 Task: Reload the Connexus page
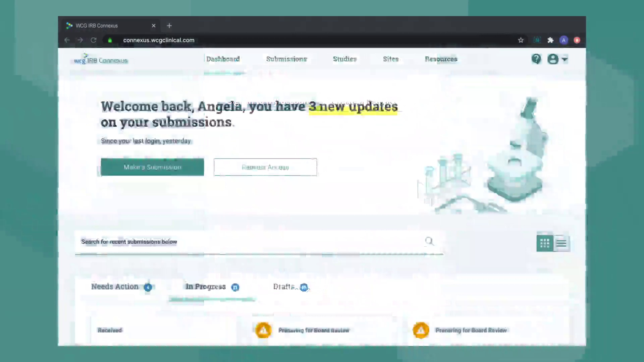click(94, 40)
